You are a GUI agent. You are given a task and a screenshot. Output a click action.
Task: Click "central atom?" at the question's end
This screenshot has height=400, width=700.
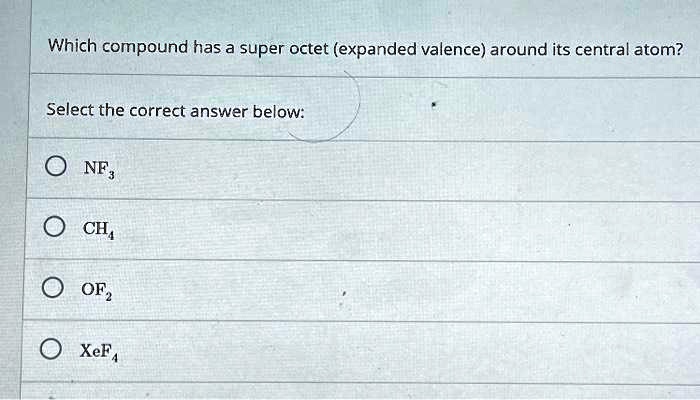634,48
